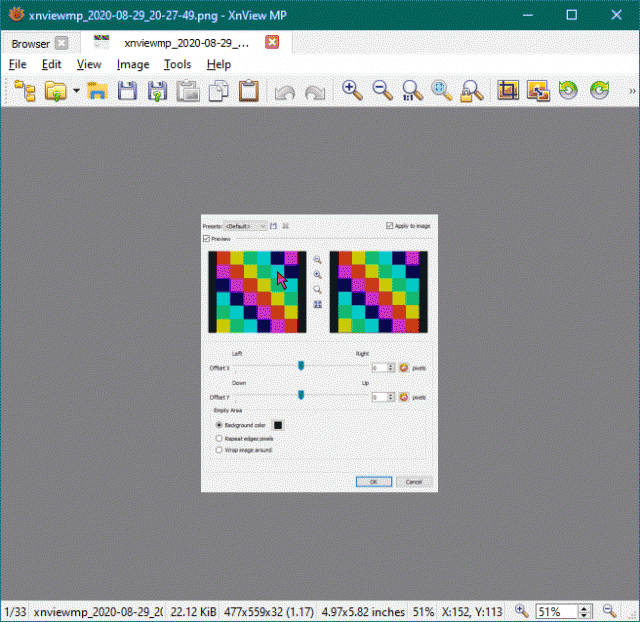
Task: Click the XnView MP app icon in title bar
Action: 16,15
